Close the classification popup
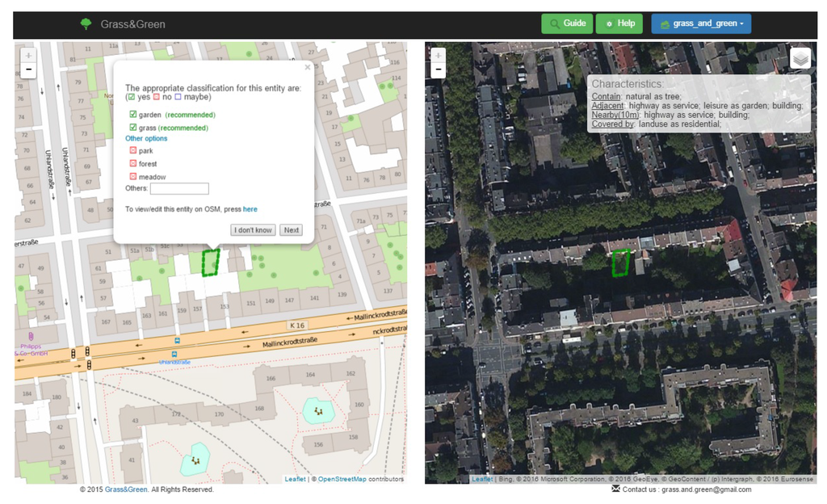 (x=308, y=68)
